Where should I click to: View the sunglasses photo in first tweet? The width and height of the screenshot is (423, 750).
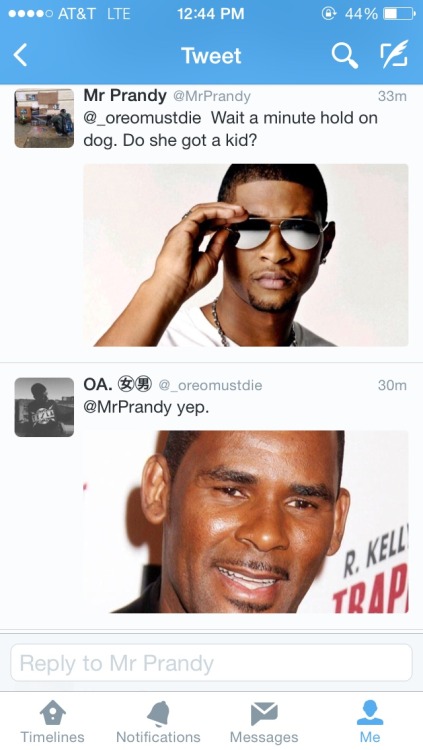(x=246, y=255)
